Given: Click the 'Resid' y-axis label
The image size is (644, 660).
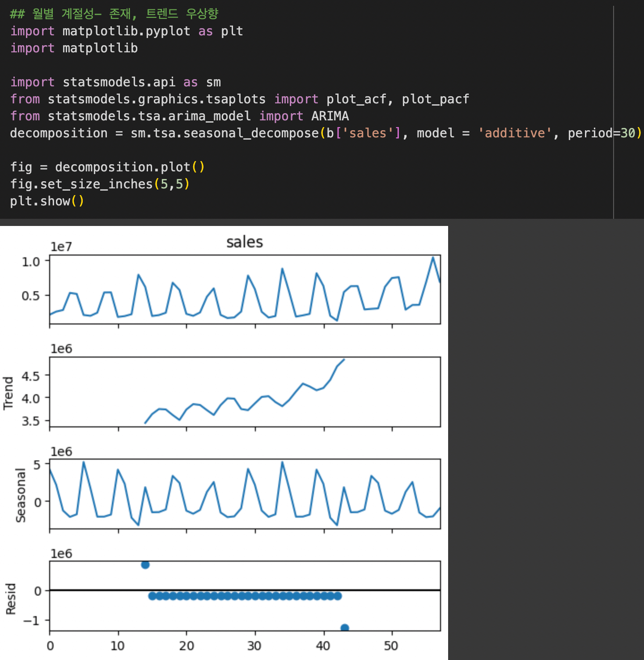Looking at the screenshot, I should [11, 599].
